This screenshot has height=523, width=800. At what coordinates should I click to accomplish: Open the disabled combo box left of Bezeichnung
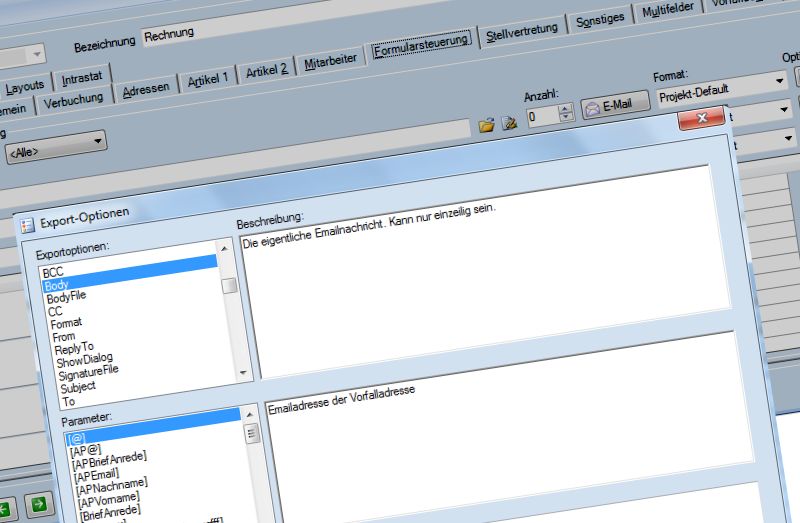(38, 53)
